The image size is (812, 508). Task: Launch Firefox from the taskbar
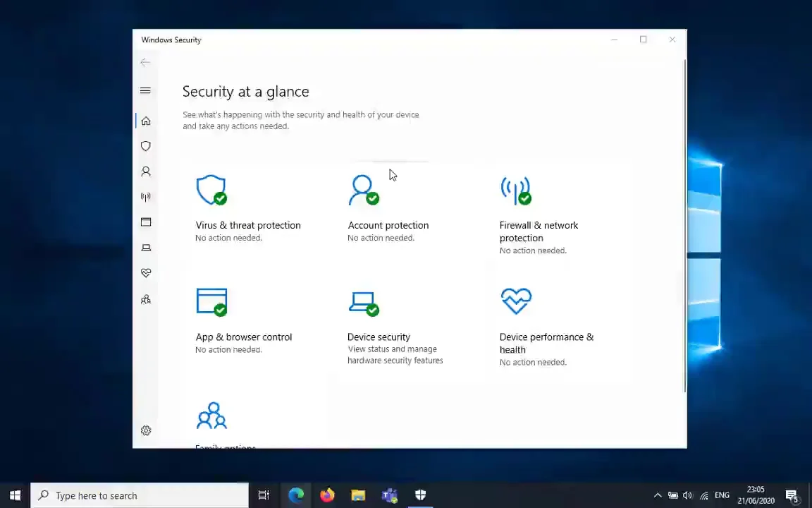(326, 495)
